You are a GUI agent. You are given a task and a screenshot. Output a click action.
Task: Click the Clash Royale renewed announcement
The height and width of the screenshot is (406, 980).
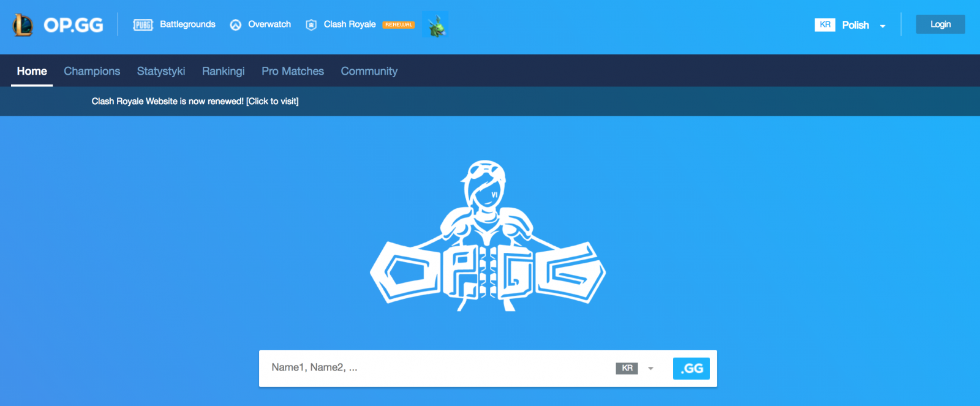[195, 101]
